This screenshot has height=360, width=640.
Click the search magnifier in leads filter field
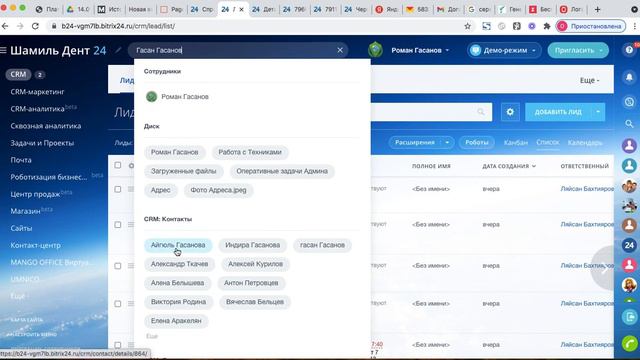point(481,112)
